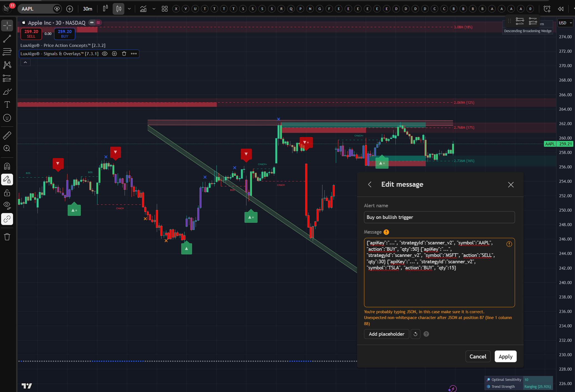Open the placeholder help question mark
The height and width of the screenshot is (392, 575).
426,334
